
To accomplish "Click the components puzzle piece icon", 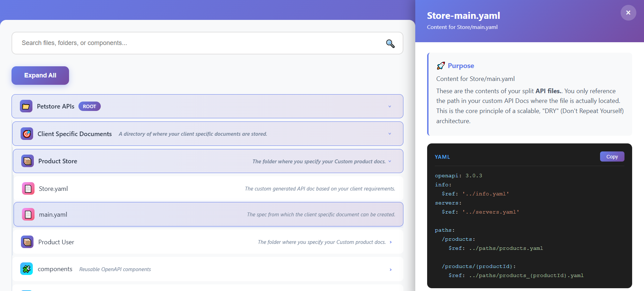I will pyautogui.click(x=26, y=269).
